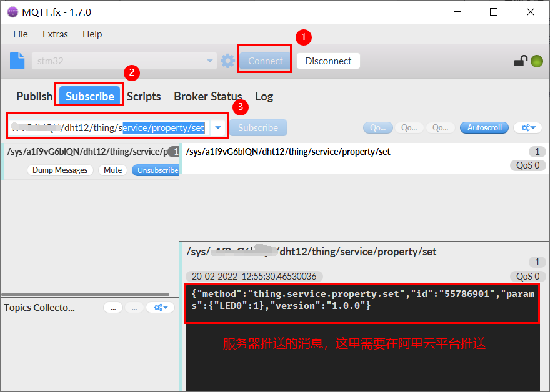Switch to the Log tab

(264, 96)
